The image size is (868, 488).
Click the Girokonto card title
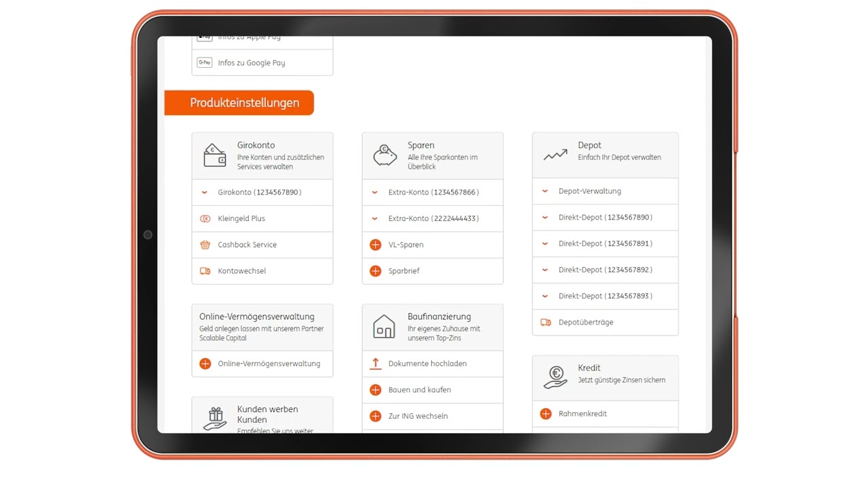coord(256,145)
